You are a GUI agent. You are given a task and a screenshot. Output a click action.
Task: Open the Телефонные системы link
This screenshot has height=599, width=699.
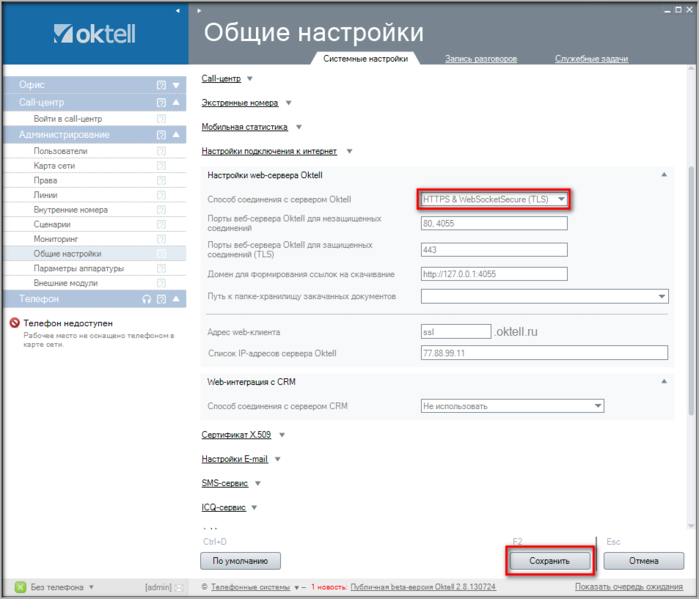[x=250, y=587]
